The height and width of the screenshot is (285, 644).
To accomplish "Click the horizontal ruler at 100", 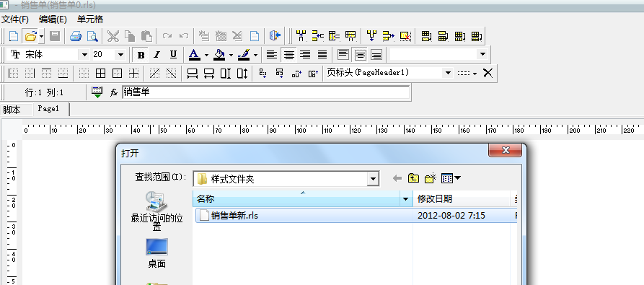I will [301, 130].
